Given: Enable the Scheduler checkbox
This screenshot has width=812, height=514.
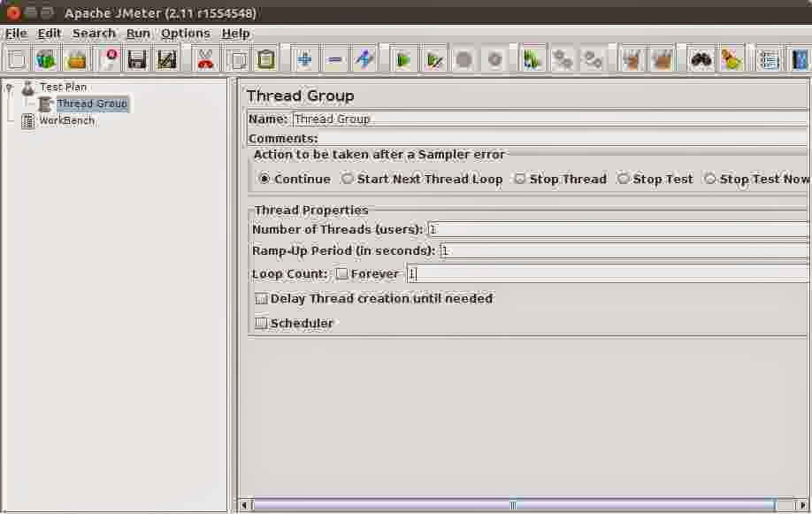Looking at the screenshot, I should click(261, 323).
